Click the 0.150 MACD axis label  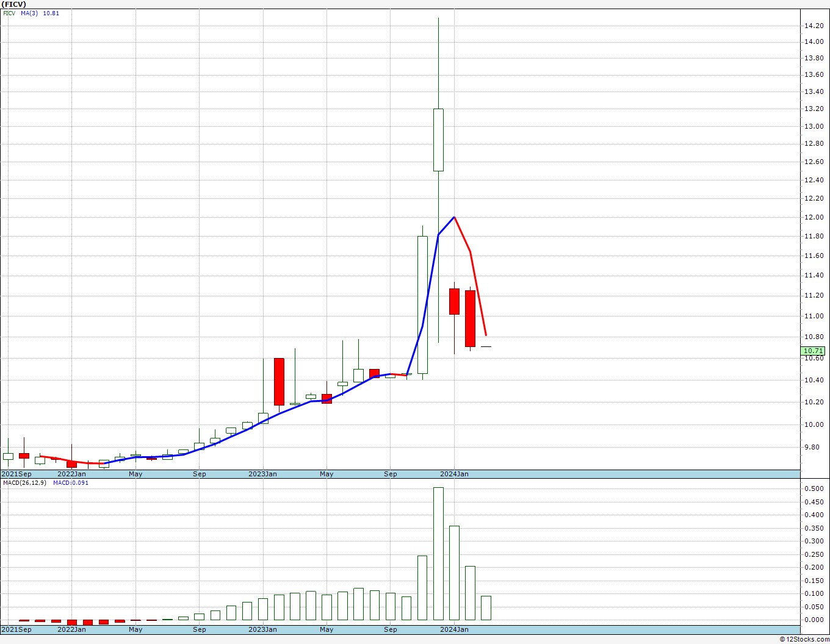point(814,581)
